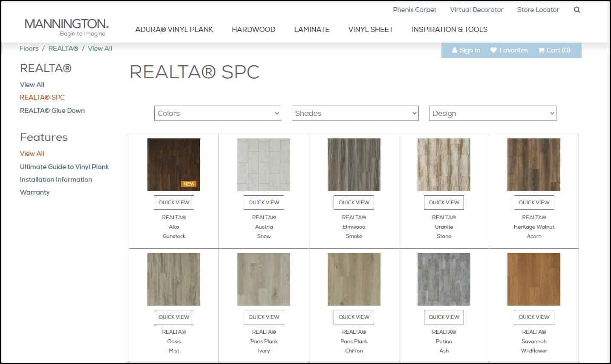Select REALTA® Glue Down sidebar link
611x364 pixels.
[x=52, y=111]
